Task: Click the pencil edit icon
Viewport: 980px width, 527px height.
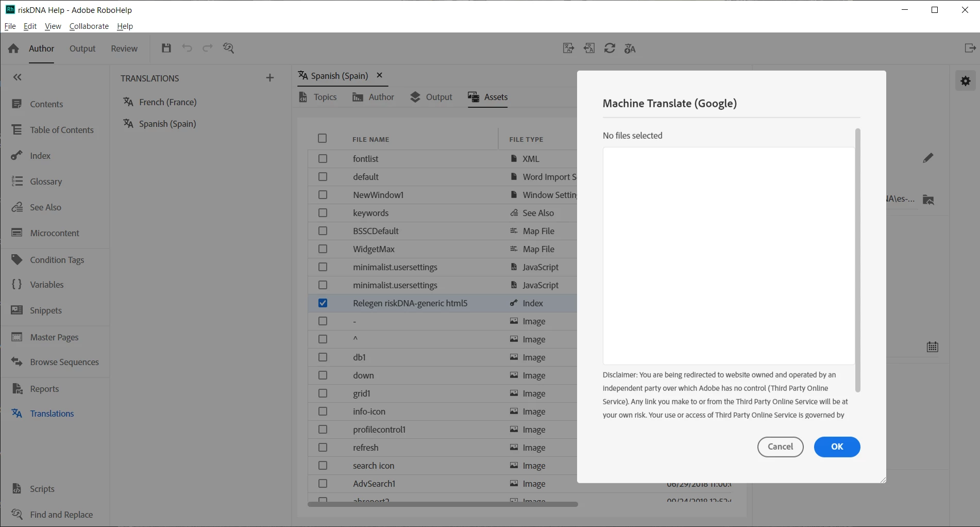Action: 928,158
